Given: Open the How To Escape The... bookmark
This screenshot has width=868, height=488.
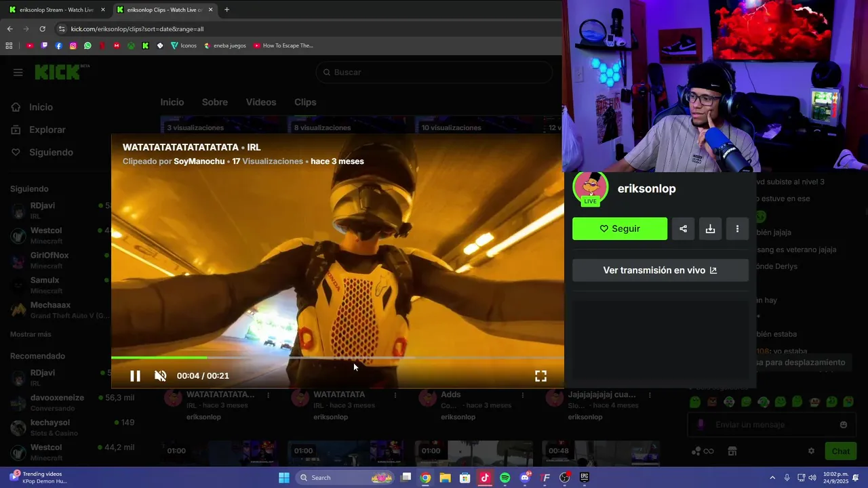Looking at the screenshot, I should [283, 45].
